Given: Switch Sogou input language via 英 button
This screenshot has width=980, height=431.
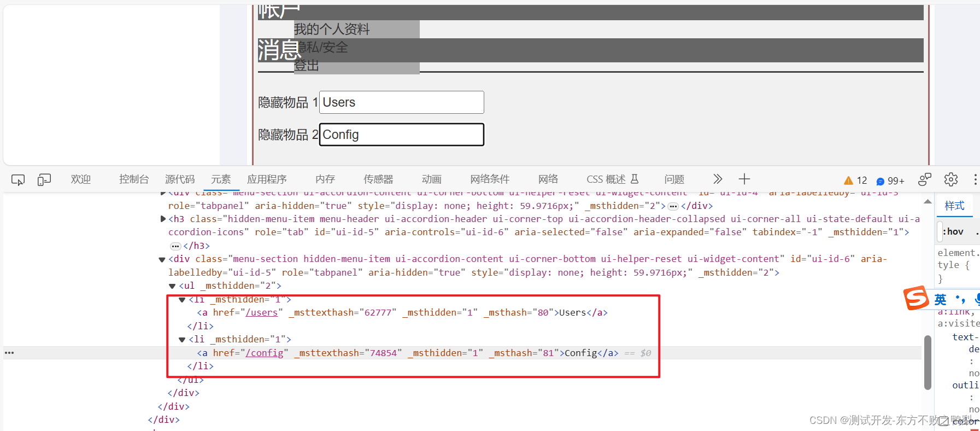Looking at the screenshot, I should [941, 299].
